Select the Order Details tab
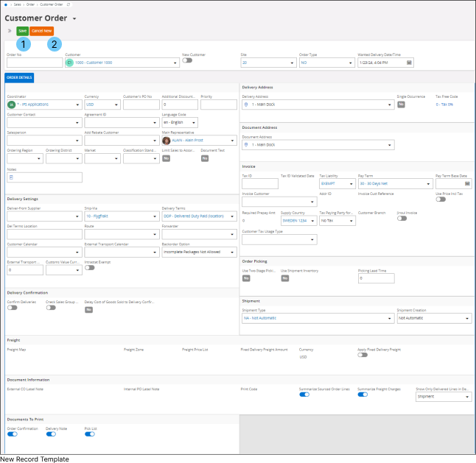The image size is (476, 463). tap(18, 77)
